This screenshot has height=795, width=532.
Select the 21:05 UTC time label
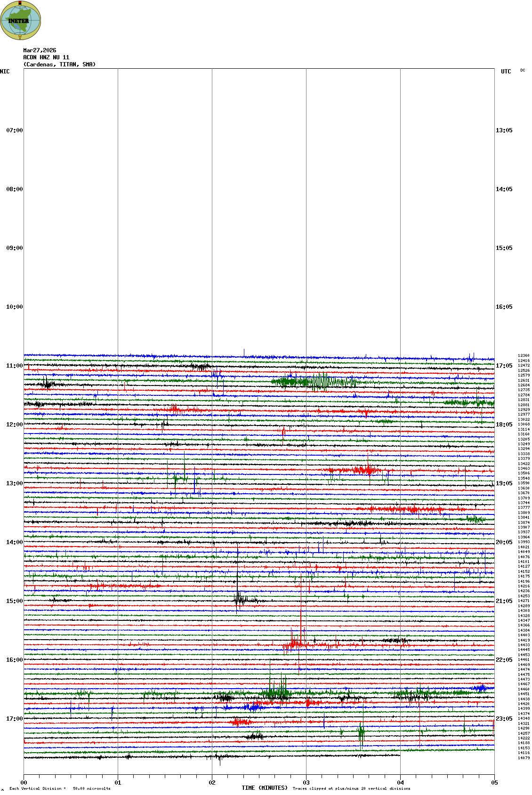coord(504,601)
